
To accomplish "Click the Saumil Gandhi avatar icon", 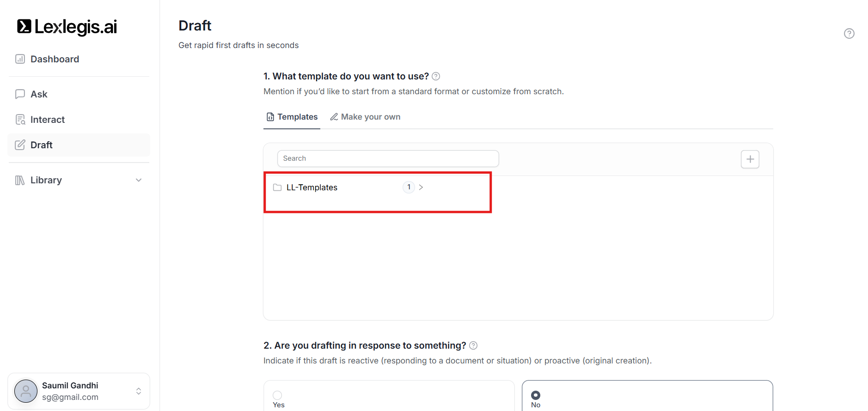I will [26, 391].
